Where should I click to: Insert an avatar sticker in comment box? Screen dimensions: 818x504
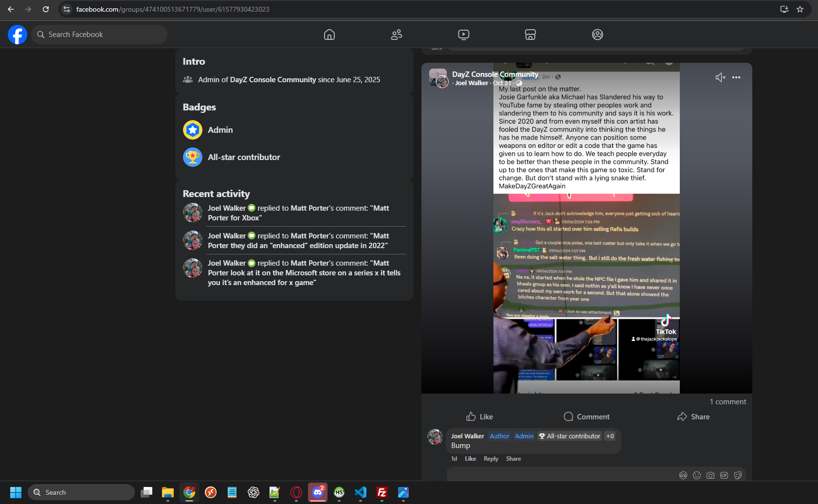tap(683, 475)
